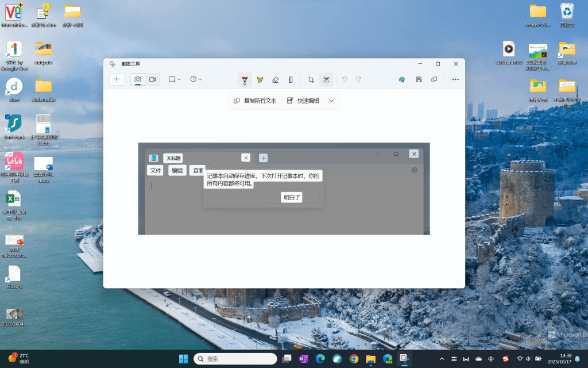Toggle the ruler tool
Screen dimensions: 588x368
[x=291, y=79]
